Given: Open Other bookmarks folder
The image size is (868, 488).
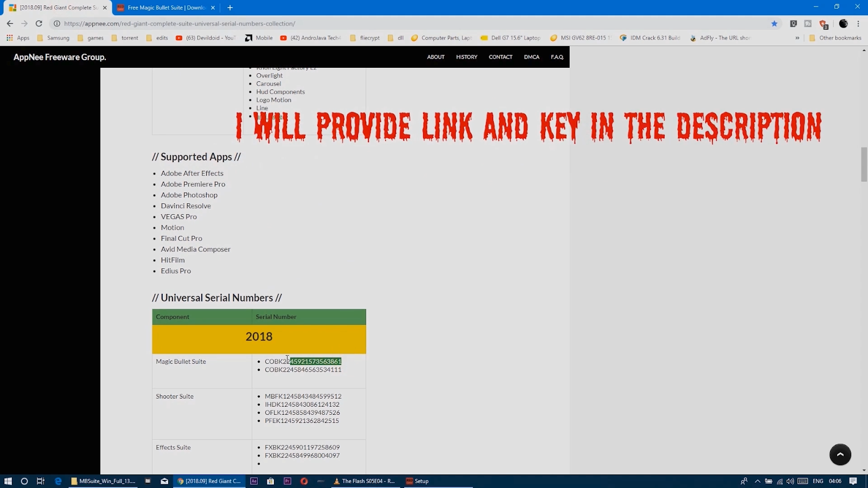Looking at the screenshot, I should 835,38.
